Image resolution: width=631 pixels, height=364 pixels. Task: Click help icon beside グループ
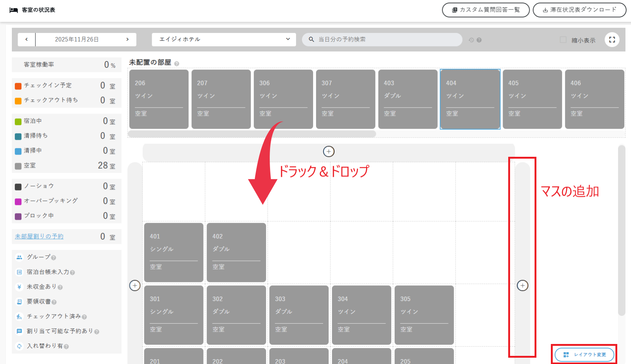click(x=54, y=258)
